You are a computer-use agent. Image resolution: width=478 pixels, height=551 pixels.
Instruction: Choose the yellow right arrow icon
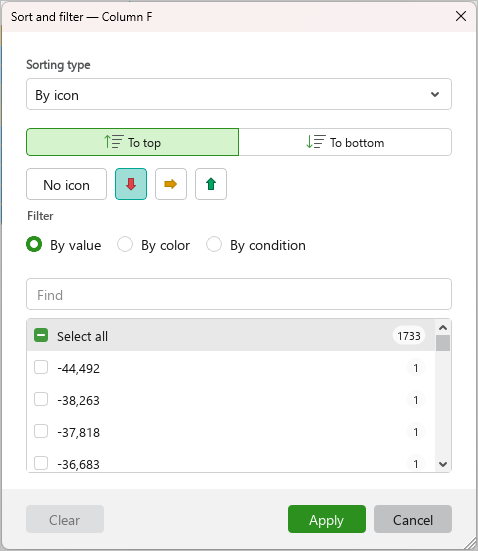(171, 184)
